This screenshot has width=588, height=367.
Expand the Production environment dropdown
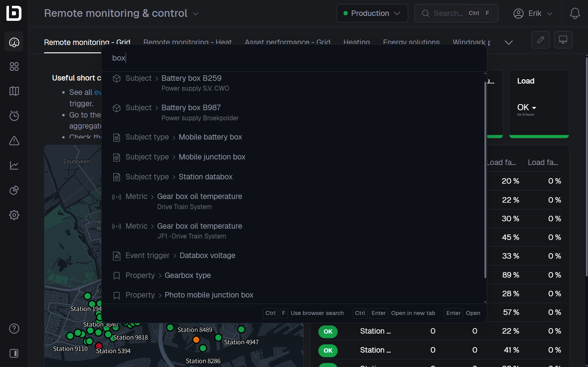(x=372, y=13)
